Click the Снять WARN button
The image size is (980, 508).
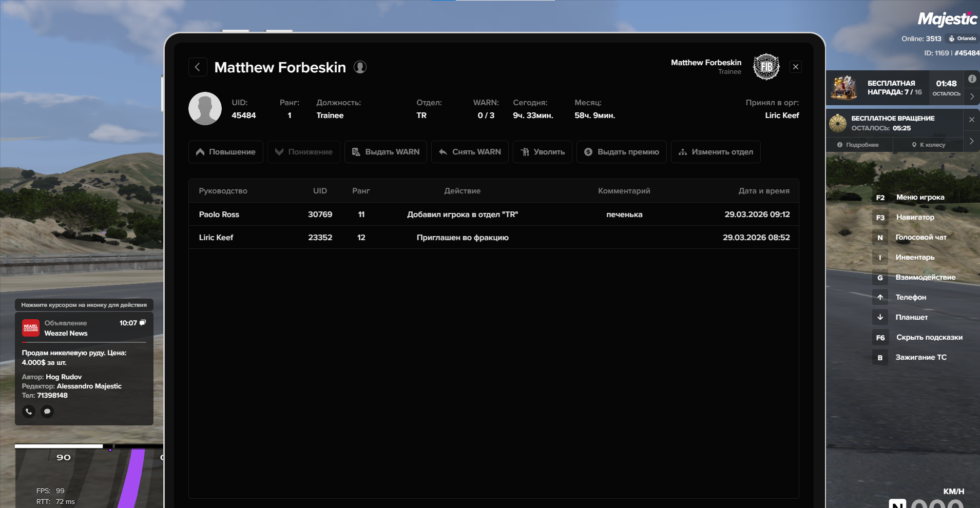pos(470,152)
